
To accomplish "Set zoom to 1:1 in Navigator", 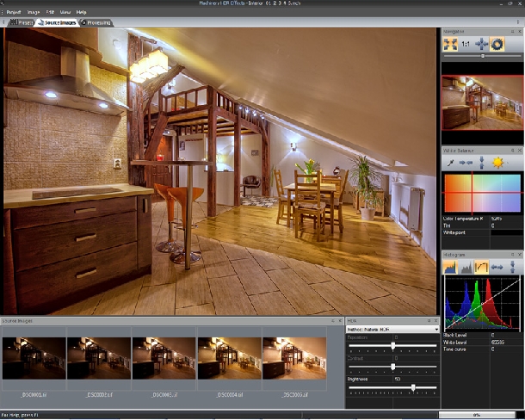I will pyautogui.click(x=466, y=43).
